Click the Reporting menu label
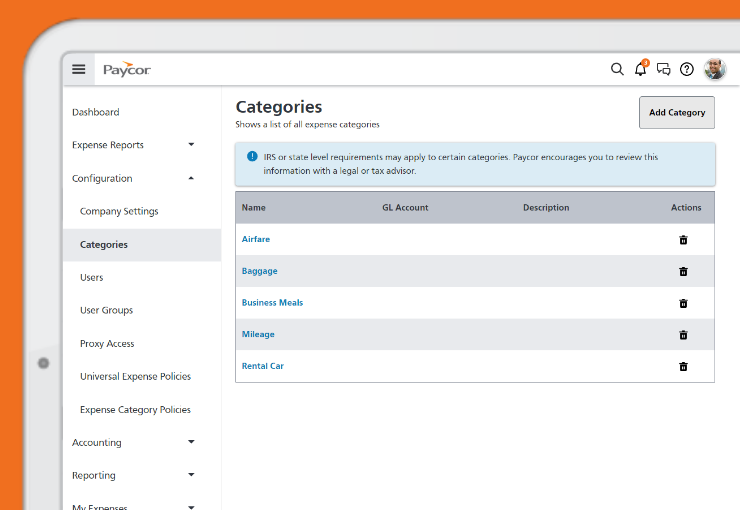The width and height of the screenshot is (740, 510). pyautogui.click(x=93, y=476)
